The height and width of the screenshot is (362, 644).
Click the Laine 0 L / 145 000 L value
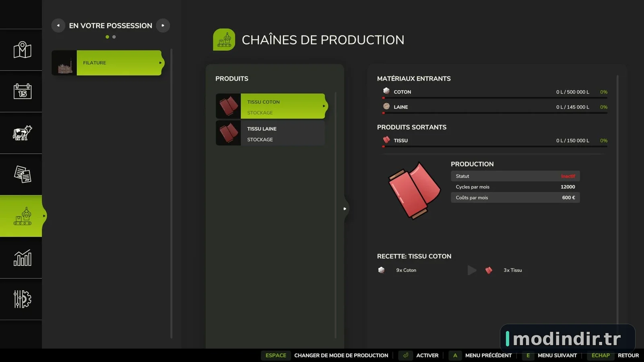pos(573,107)
